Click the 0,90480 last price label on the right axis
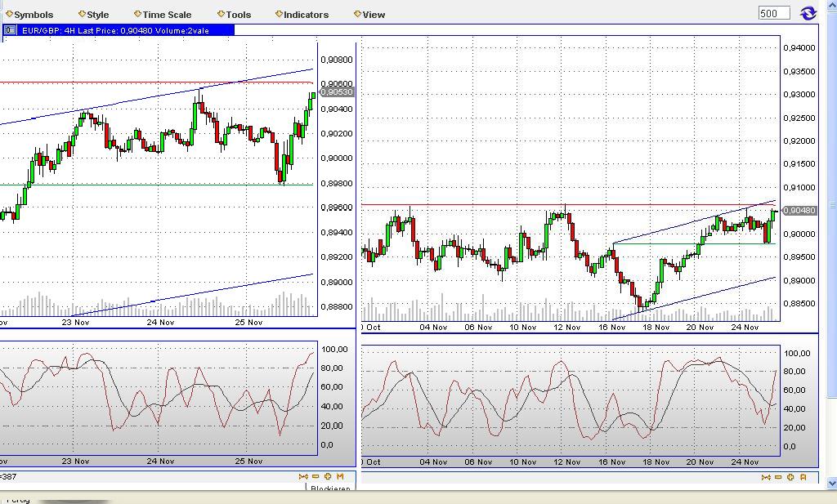This screenshot has height=504, width=837. point(800,210)
